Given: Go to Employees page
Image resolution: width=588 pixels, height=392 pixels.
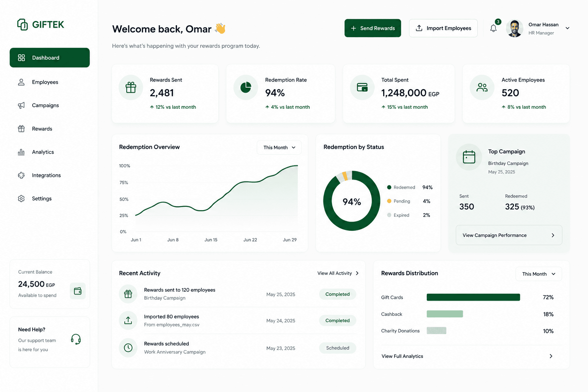Looking at the screenshot, I should click(x=50, y=82).
